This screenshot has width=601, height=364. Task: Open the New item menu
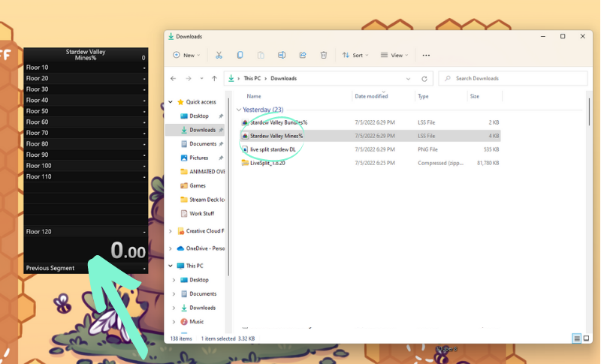point(186,55)
